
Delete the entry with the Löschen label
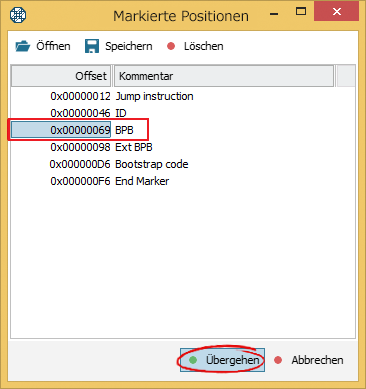[204, 46]
